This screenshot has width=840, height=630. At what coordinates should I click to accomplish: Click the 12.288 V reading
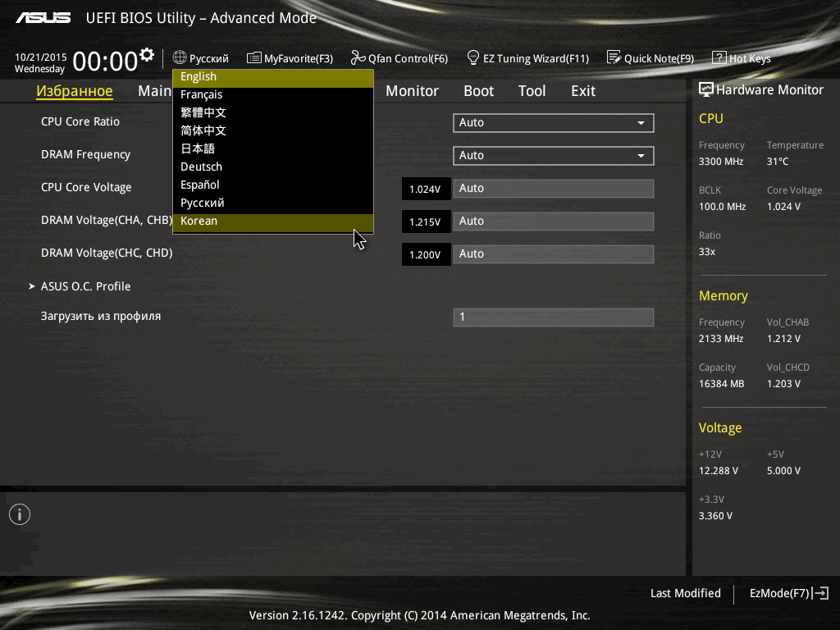(x=718, y=470)
